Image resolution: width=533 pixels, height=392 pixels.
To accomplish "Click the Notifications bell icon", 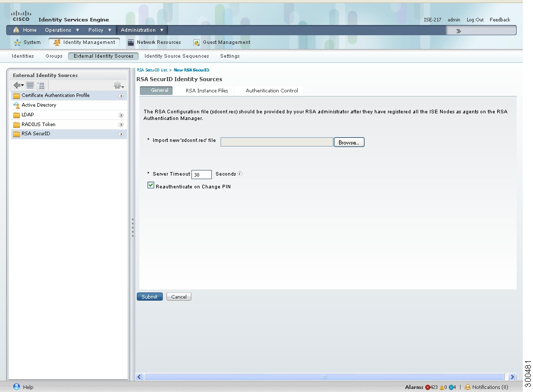I will pyautogui.click(x=468, y=387).
